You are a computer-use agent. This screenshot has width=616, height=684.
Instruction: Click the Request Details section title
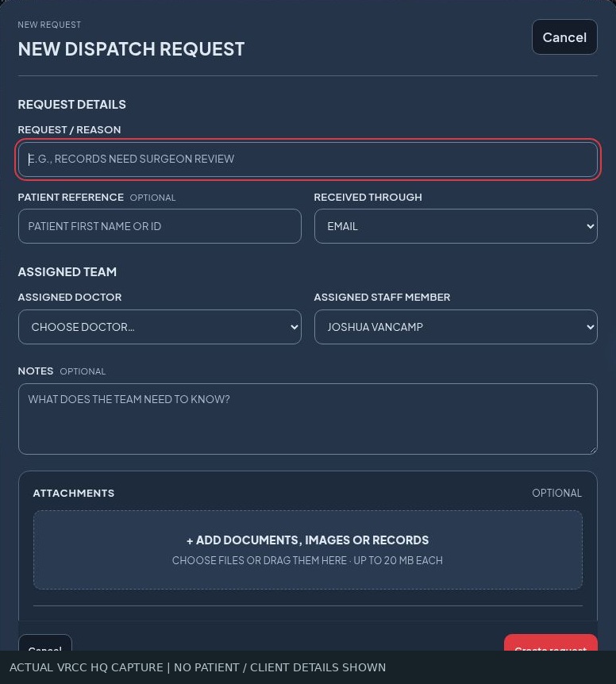pyautogui.click(x=72, y=104)
